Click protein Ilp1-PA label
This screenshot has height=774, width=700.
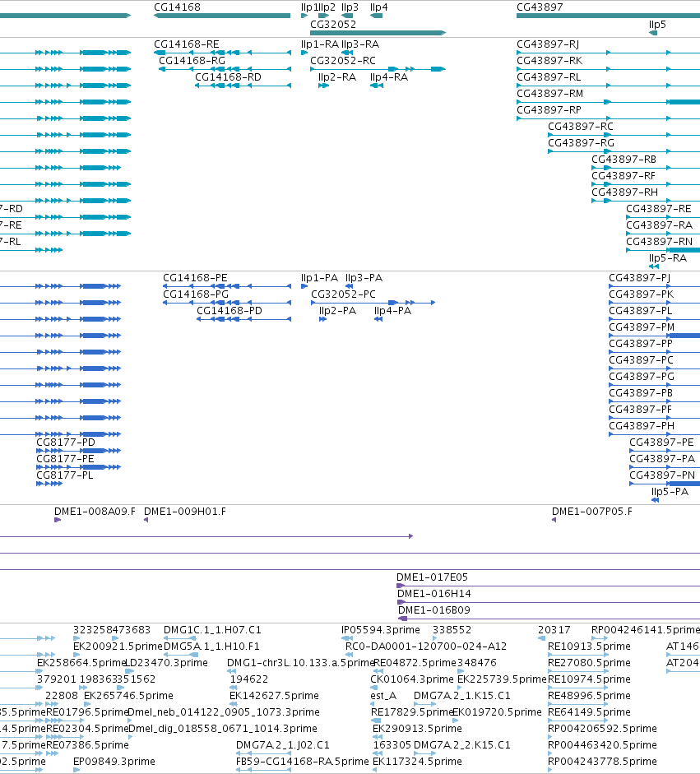319,278
